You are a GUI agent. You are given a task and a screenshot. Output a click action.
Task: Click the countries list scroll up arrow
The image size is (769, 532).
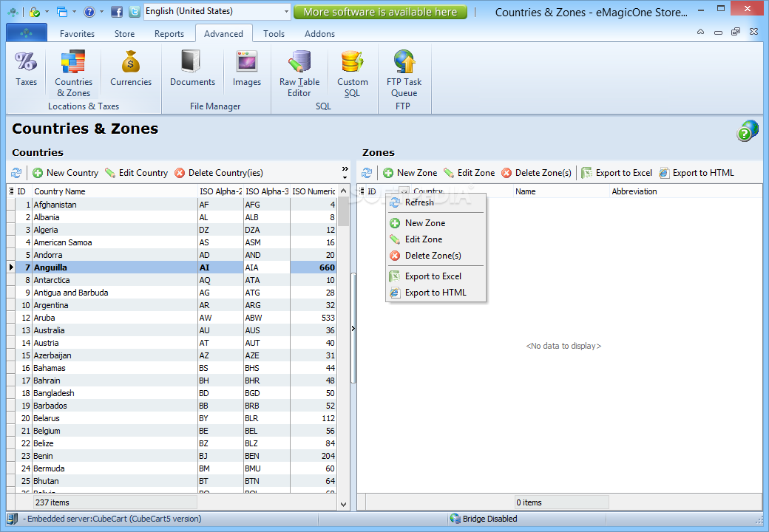[x=343, y=191]
